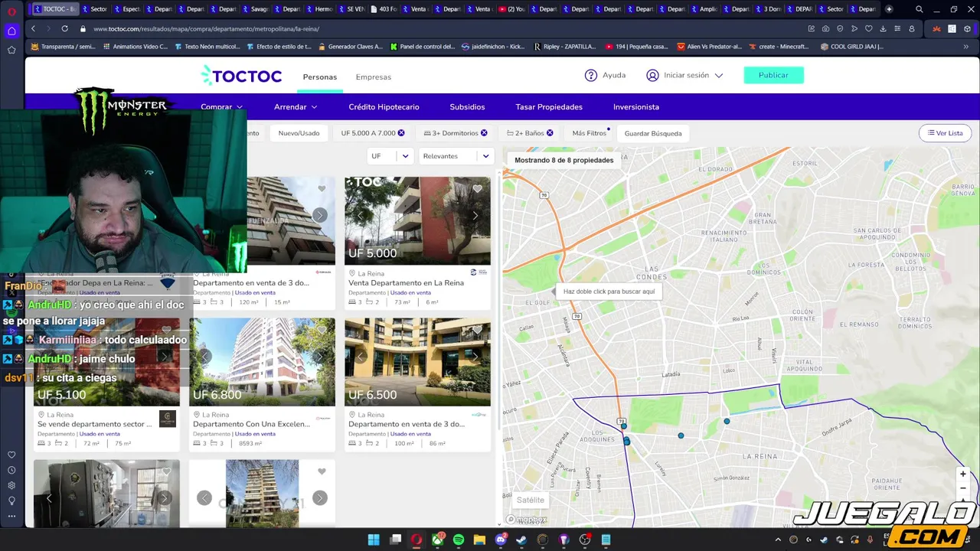980x551 pixels.
Task: Open the Ayuda help icon
Action: coord(591,75)
